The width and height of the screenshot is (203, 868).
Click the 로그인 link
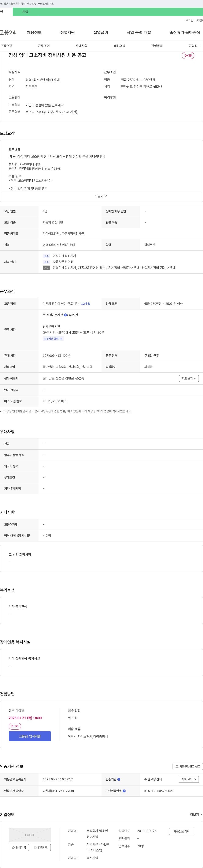[x=189, y=20]
